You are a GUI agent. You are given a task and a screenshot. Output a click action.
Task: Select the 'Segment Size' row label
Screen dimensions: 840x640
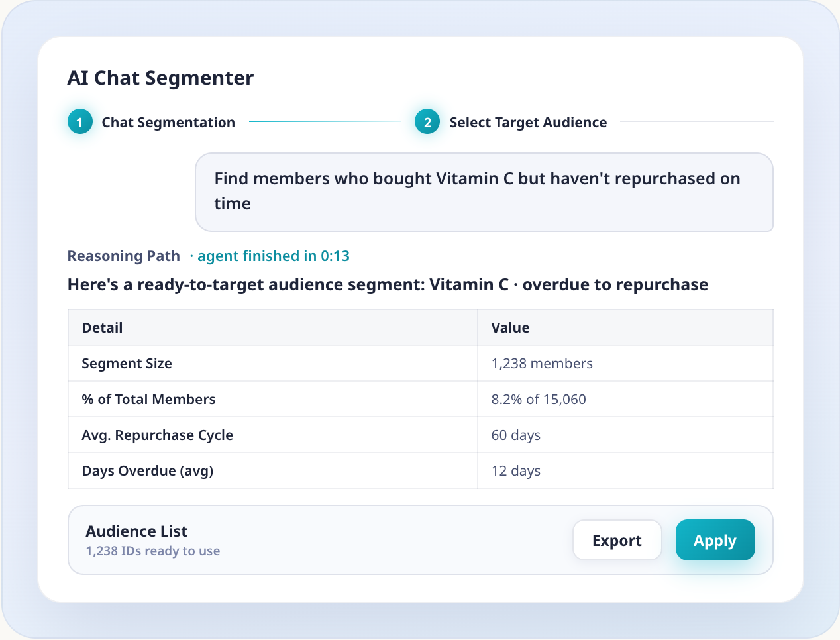(x=127, y=364)
